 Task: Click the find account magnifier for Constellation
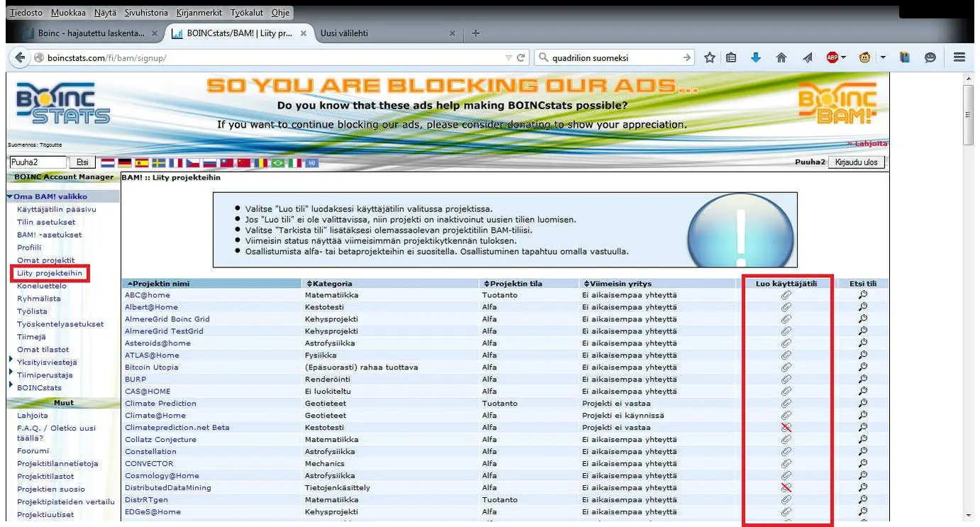tap(863, 451)
